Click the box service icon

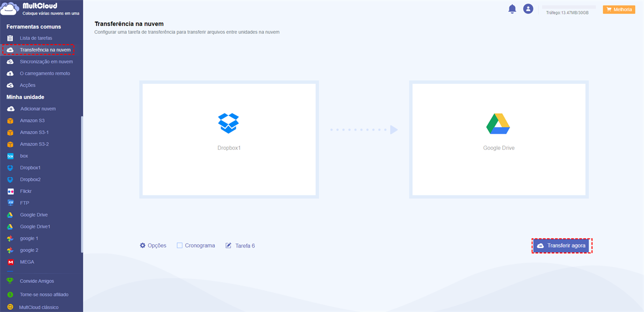click(x=10, y=156)
